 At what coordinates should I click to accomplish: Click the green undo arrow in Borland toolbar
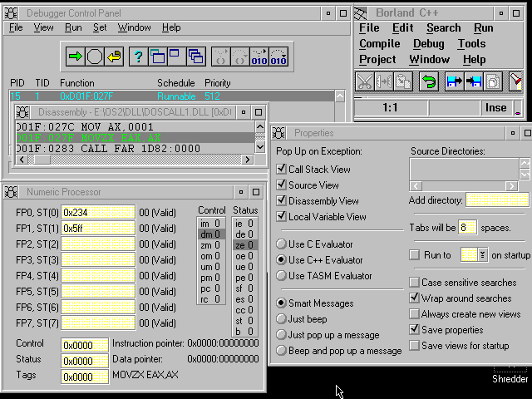coord(429,81)
